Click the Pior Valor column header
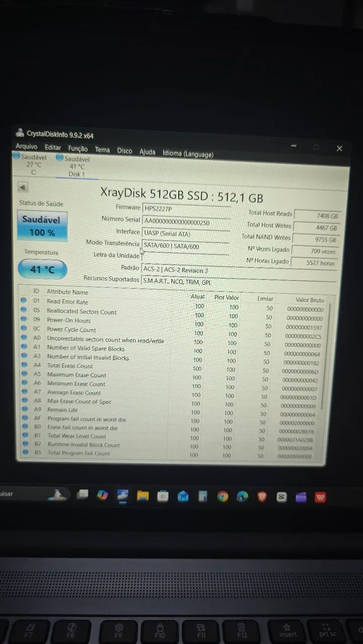 (x=227, y=297)
